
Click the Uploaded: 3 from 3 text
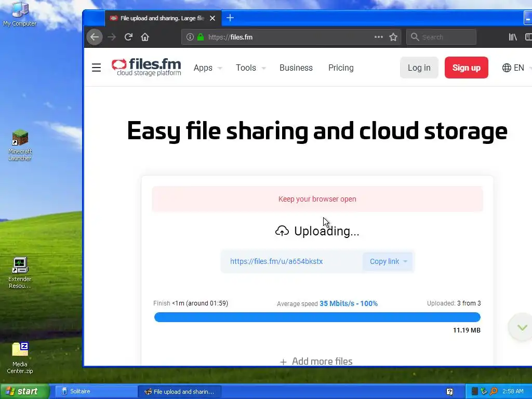tap(454, 303)
